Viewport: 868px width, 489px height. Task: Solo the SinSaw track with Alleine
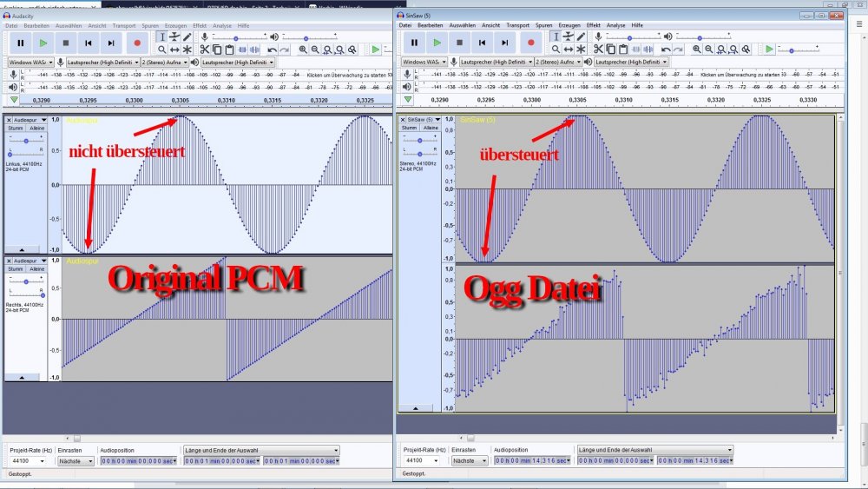428,127
